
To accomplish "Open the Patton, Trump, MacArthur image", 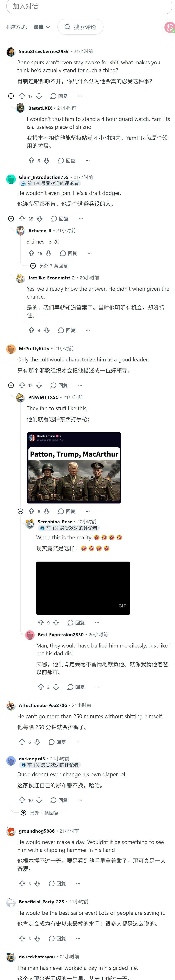I will [x=74, y=468].
